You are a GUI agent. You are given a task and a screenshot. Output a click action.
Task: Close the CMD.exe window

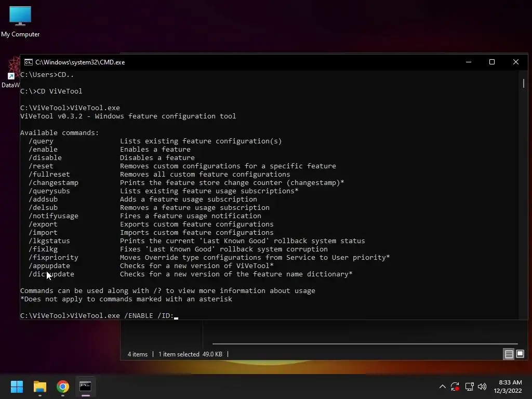516,62
